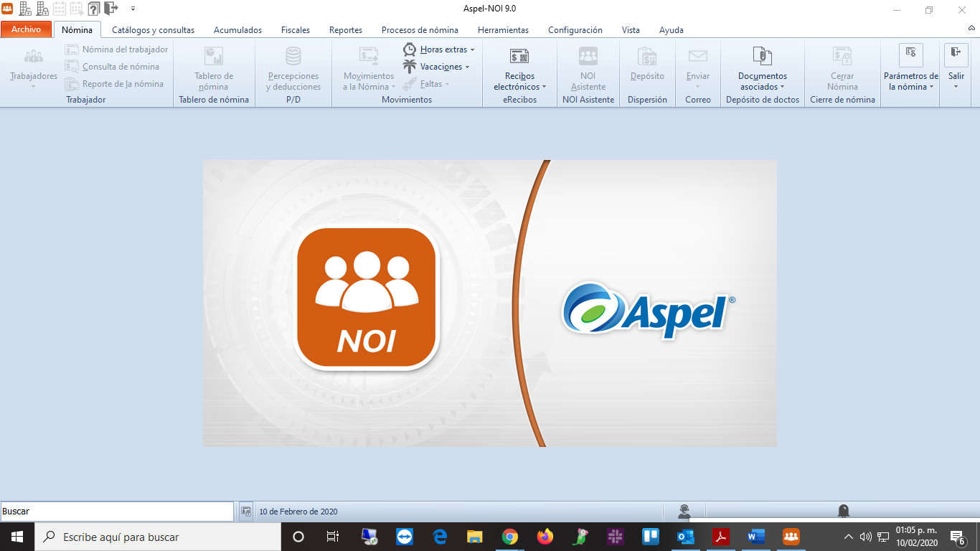Click the Cerrar Nómina icon

coord(842,57)
